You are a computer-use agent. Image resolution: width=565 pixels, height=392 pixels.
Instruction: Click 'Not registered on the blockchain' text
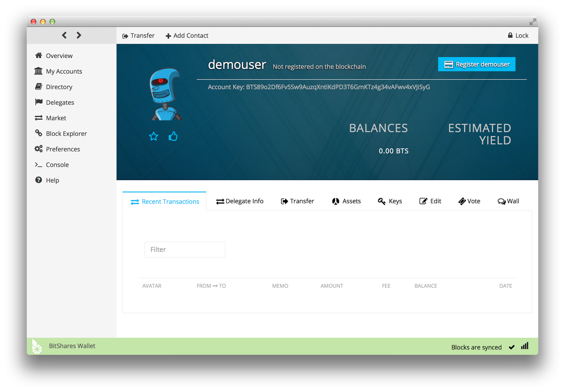(x=319, y=67)
